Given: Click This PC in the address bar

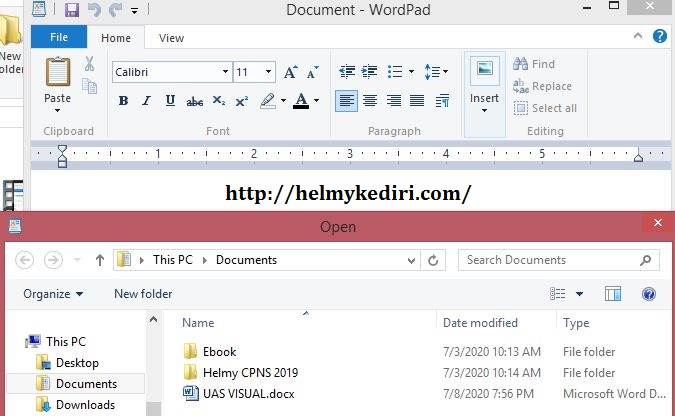Looking at the screenshot, I should click(x=173, y=260).
